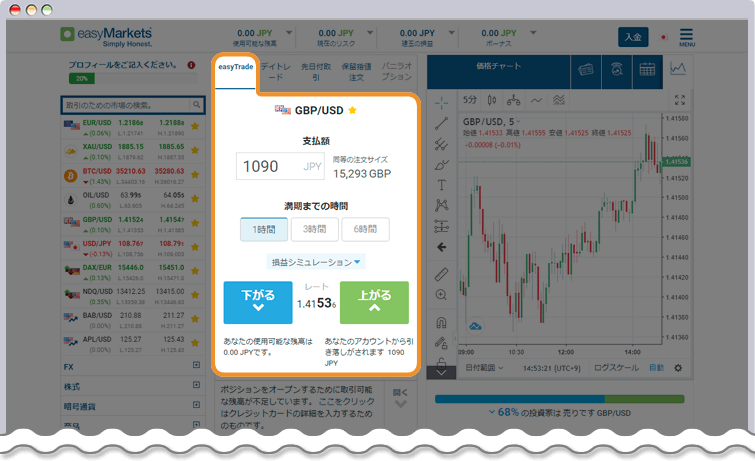Select the XABCD pattern tool
Viewport: 755px width, 461px height.
pos(441,205)
